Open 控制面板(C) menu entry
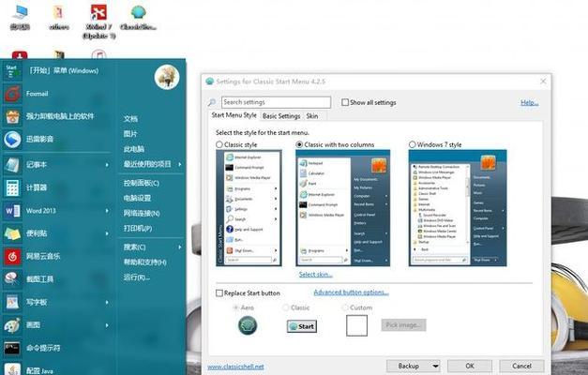This screenshot has height=375, width=588. click(x=142, y=183)
